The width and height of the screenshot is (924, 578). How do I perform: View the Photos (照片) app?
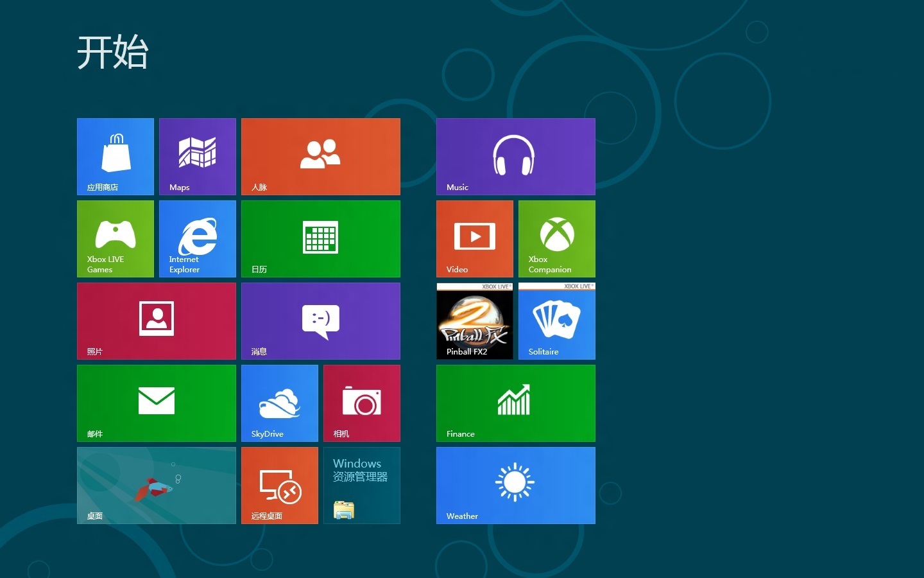pos(156,320)
